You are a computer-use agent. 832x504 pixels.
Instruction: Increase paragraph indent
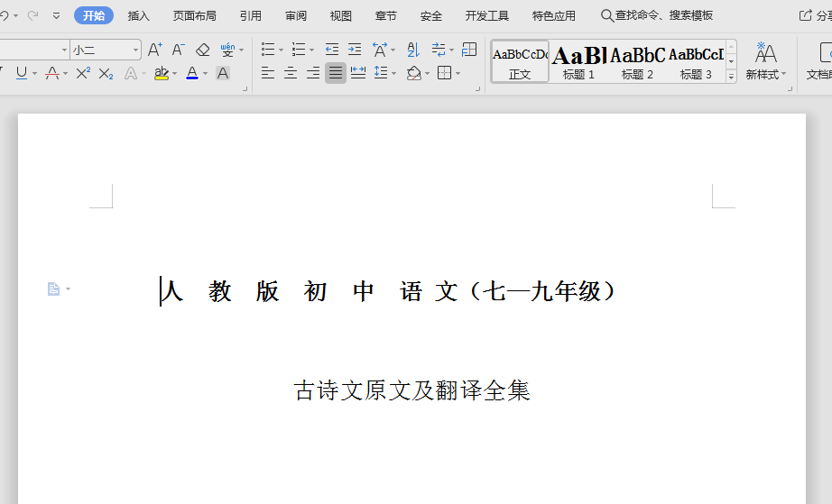(354, 50)
